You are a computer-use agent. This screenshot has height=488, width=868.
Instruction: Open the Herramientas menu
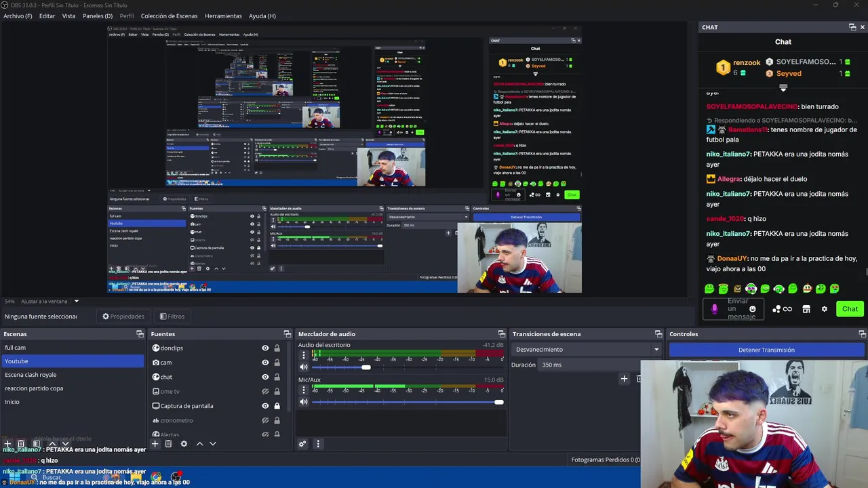[223, 16]
